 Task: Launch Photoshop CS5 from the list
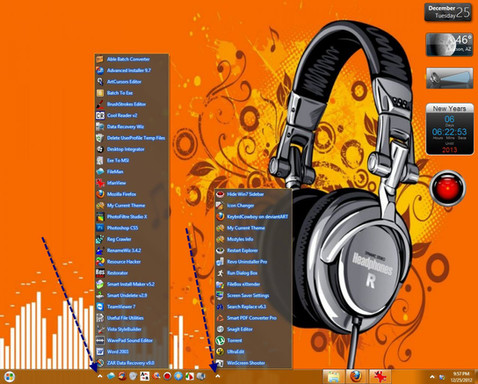(122, 228)
